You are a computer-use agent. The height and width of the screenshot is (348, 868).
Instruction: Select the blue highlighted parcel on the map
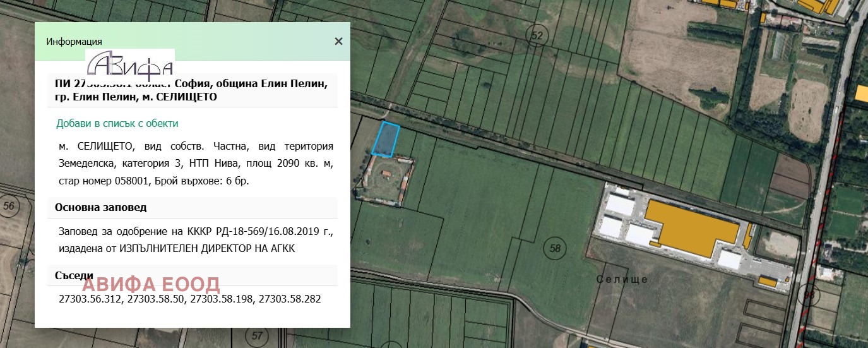385,140
